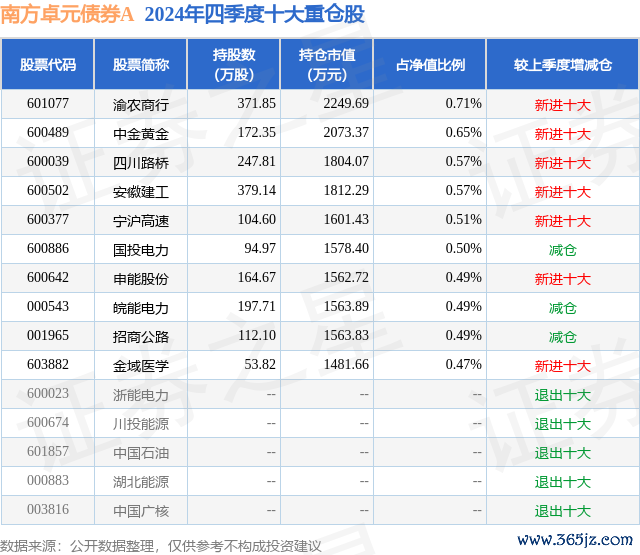Select stock code 601857
This screenshot has width=640, height=555.
48,451
